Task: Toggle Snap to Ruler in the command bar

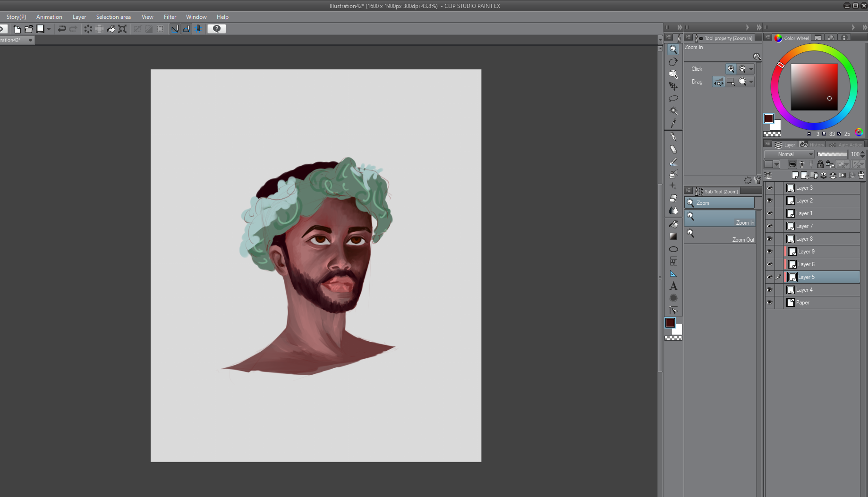Action: pos(175,29)
